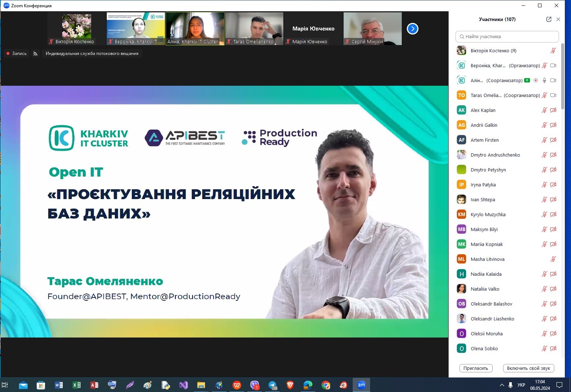Open Excel from the taskbar

(76, 385)
